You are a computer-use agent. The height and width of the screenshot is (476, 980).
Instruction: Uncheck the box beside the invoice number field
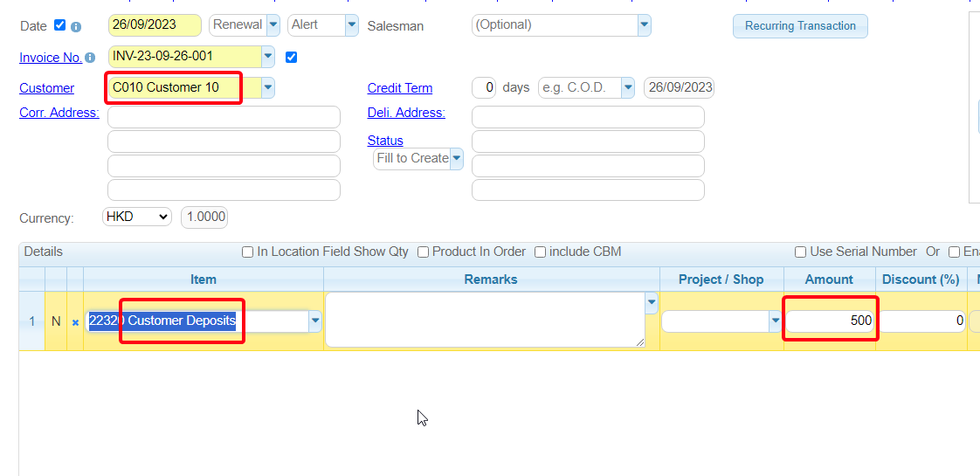tap(292, 58)
